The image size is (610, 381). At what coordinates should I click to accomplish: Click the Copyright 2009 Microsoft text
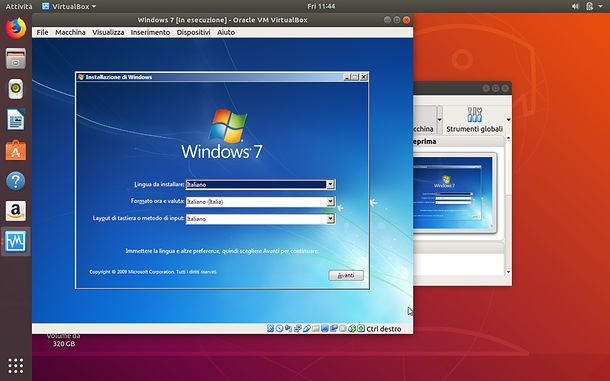coord(153,272)
